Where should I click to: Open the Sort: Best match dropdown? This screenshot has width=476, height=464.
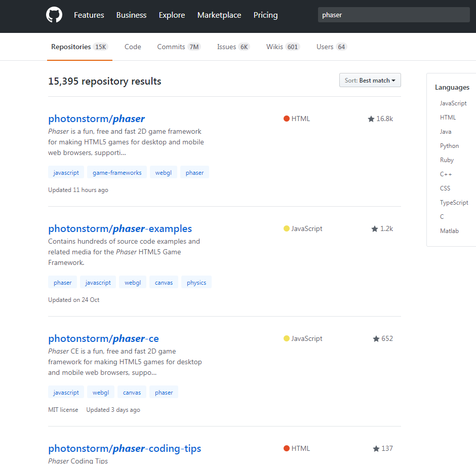(370, 80)
